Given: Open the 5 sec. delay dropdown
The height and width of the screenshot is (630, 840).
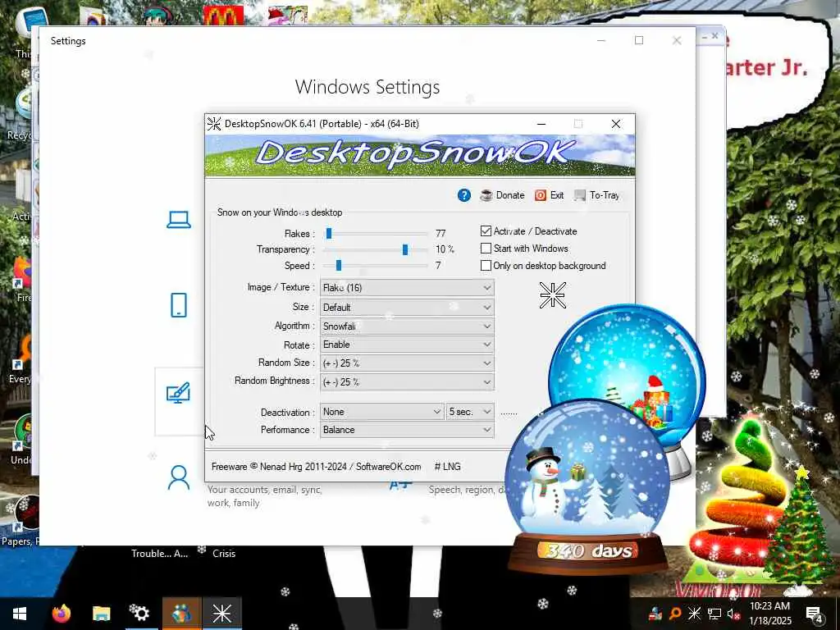Looking at the screenshot, I should (470, 412).
